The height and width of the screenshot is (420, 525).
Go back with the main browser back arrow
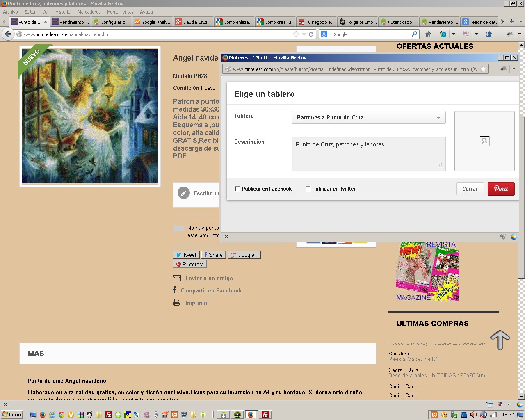coord(8,34)
